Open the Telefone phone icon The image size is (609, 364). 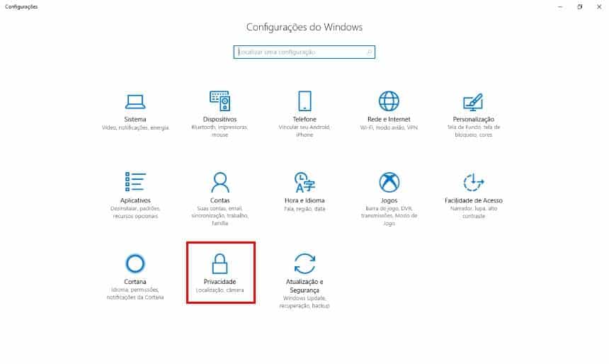point(304,101)
